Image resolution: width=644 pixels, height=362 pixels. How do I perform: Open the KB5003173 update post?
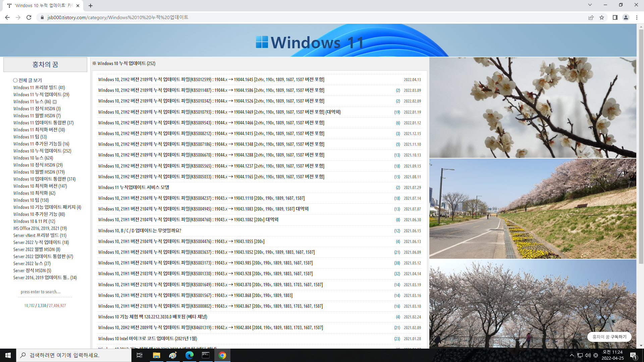point(205,263)
